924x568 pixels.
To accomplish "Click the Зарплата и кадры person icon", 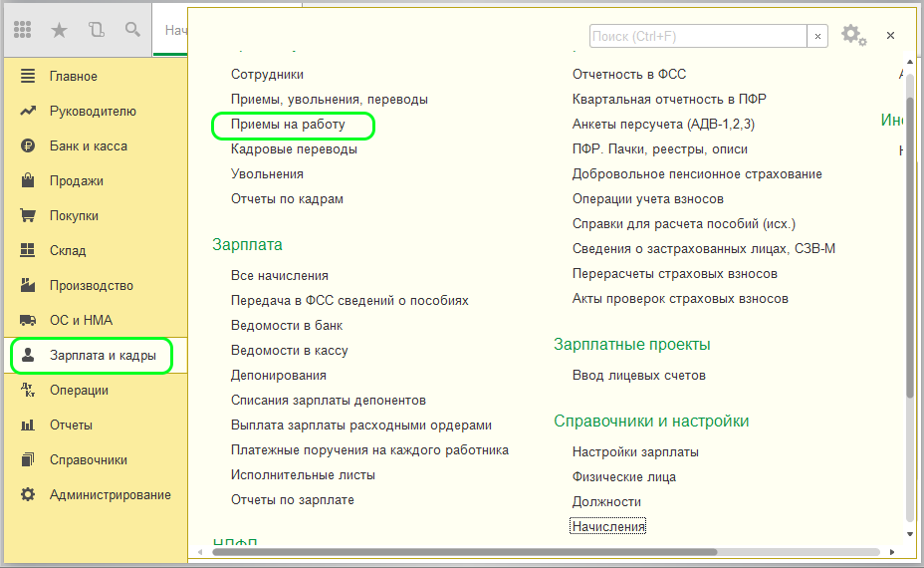I will (x=28, y=355).
